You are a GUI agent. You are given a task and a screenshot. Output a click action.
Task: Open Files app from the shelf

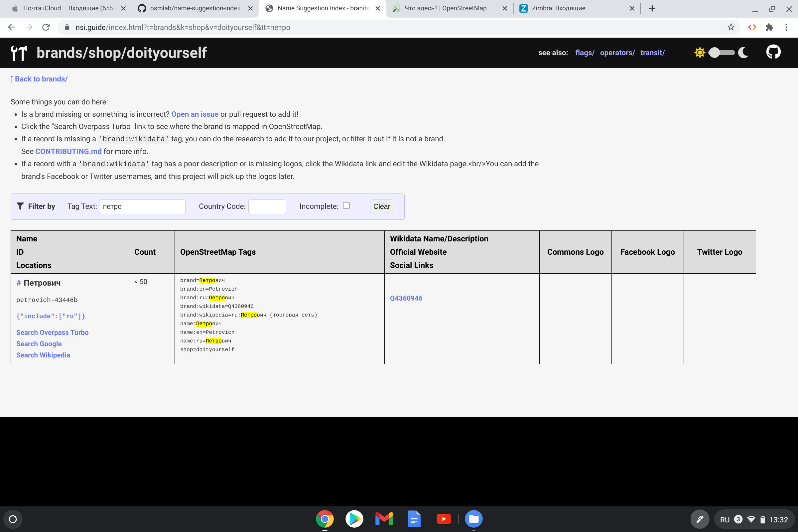tap(473, 519)
